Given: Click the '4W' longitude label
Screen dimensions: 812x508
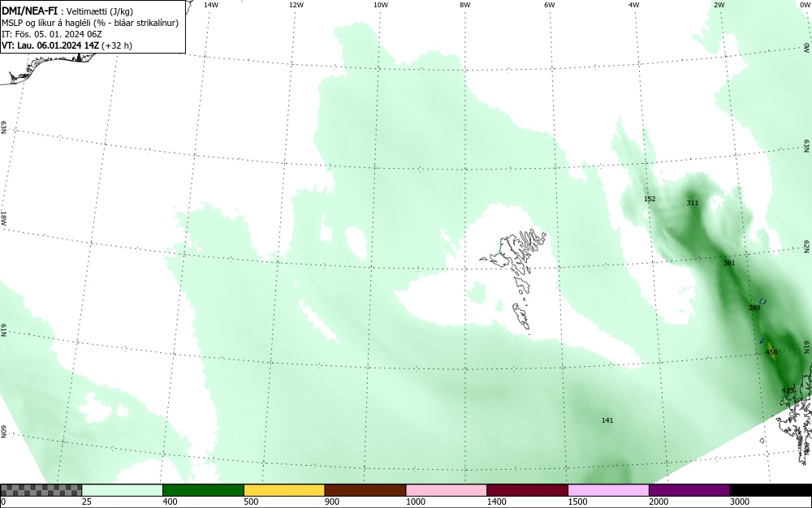Looking at the screenshot, I should [x=634, y=5].
